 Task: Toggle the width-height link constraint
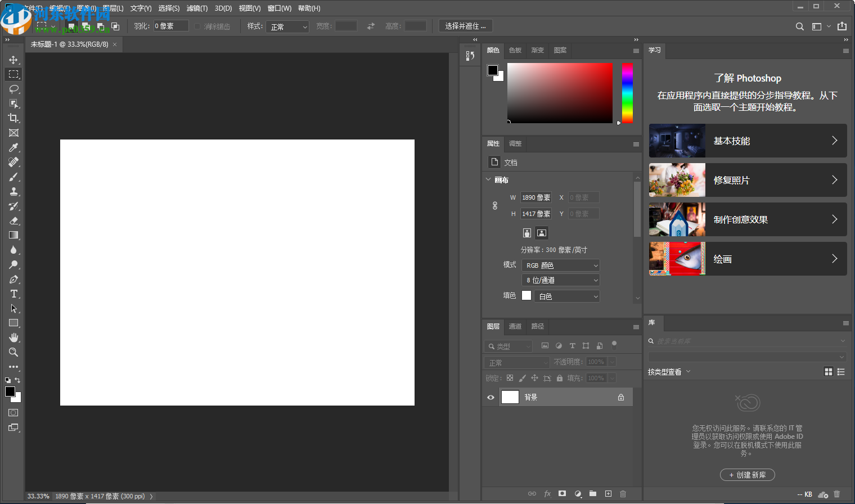495,206
